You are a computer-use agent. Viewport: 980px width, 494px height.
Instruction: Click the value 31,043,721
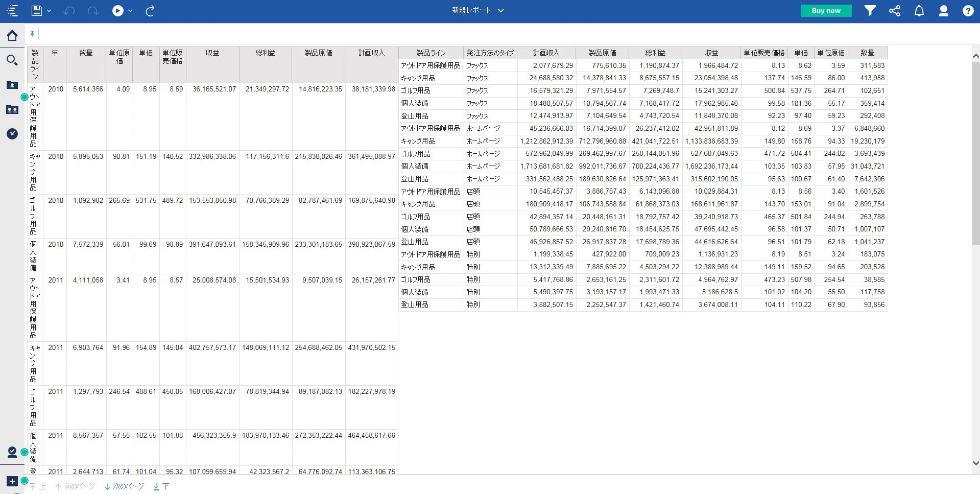click(868, 166)
